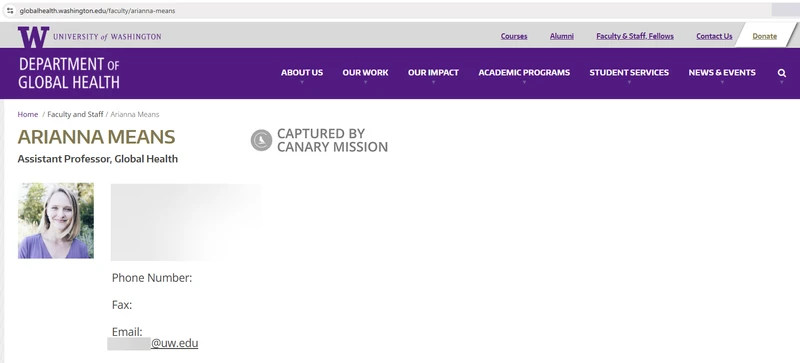Click the site info icon in address bar
The image size is (800, 363).
coord(10,10)
